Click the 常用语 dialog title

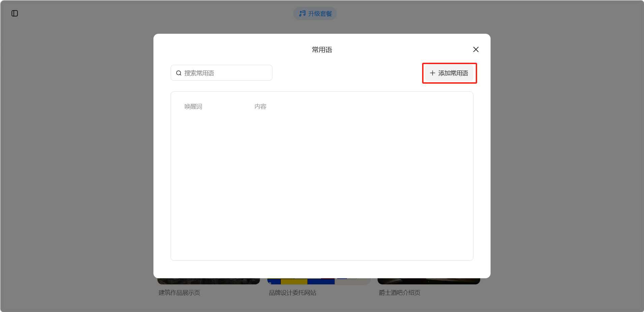[322, 50]
